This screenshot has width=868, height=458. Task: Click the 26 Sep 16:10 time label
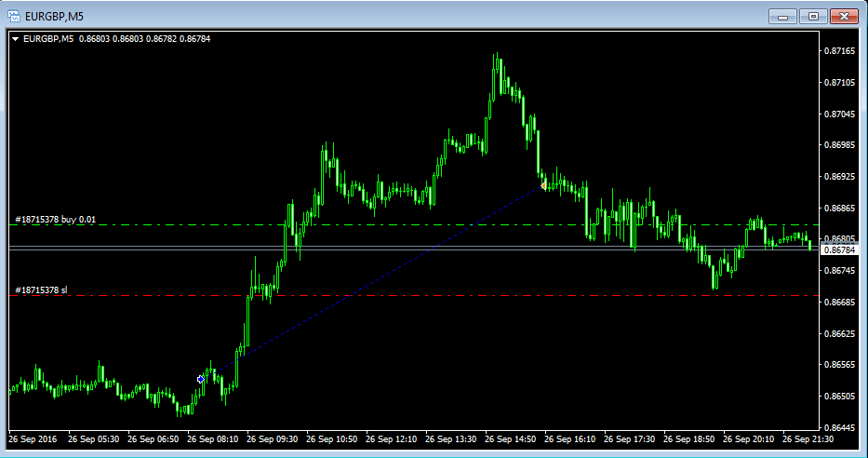click(569, 439)
